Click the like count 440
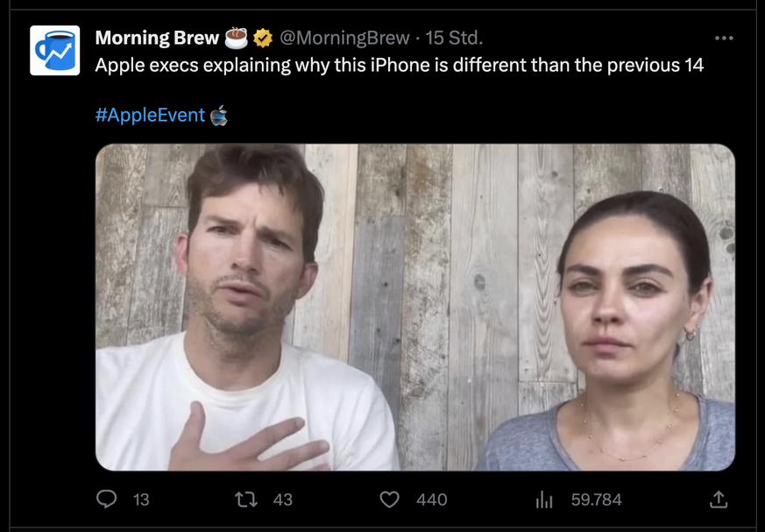 tap(431, 500)
